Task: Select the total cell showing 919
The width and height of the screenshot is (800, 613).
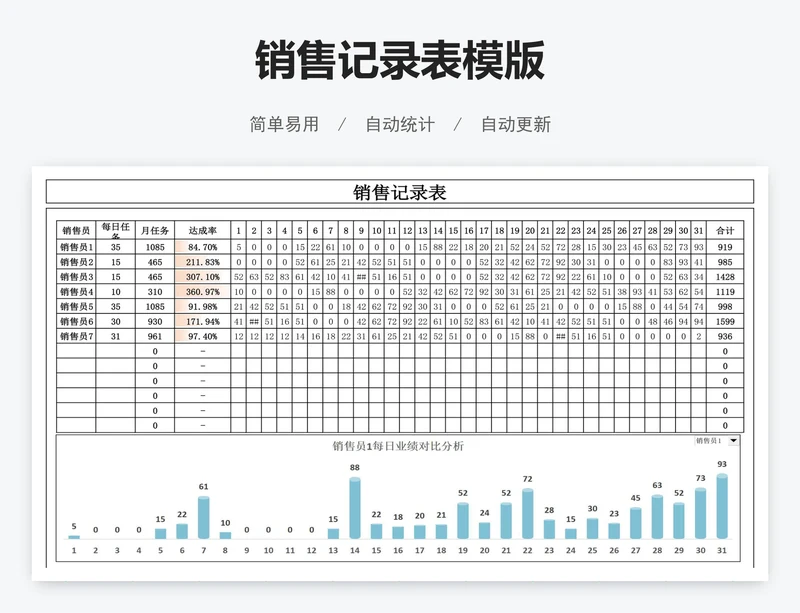Action: 725,247
